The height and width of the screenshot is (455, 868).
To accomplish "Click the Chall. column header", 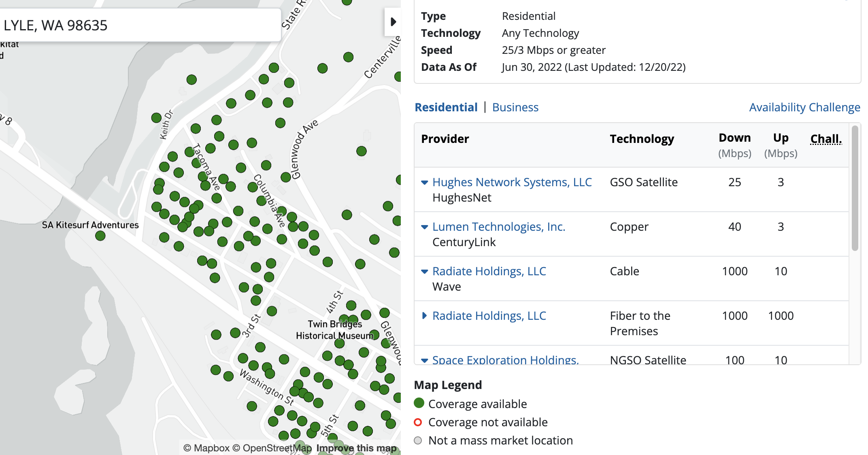I will [826, 139].
